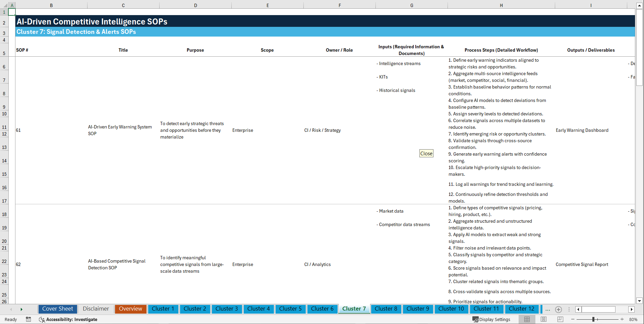Switch to the Cluster 12 sheet tab
644x324 pixels.
[522, 309]
